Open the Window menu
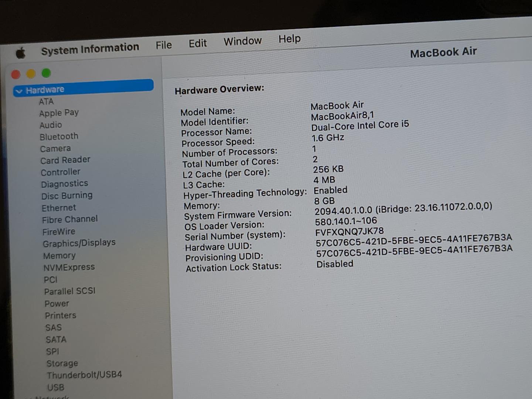 pos(243,41)
